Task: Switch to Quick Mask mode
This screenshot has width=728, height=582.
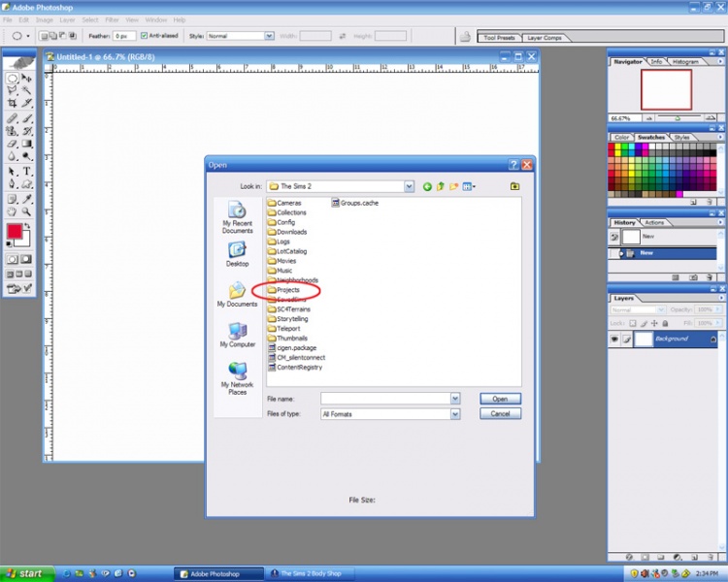Action: click(26, 259)
